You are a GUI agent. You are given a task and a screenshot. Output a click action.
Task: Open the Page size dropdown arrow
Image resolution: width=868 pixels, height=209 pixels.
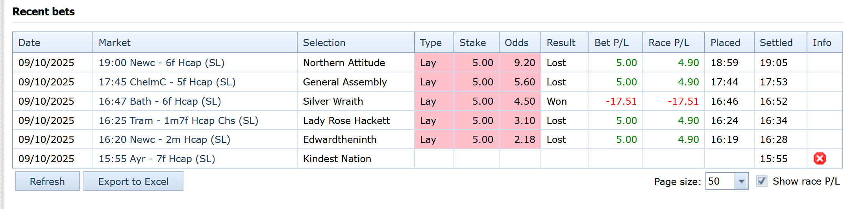pos(742,181)
